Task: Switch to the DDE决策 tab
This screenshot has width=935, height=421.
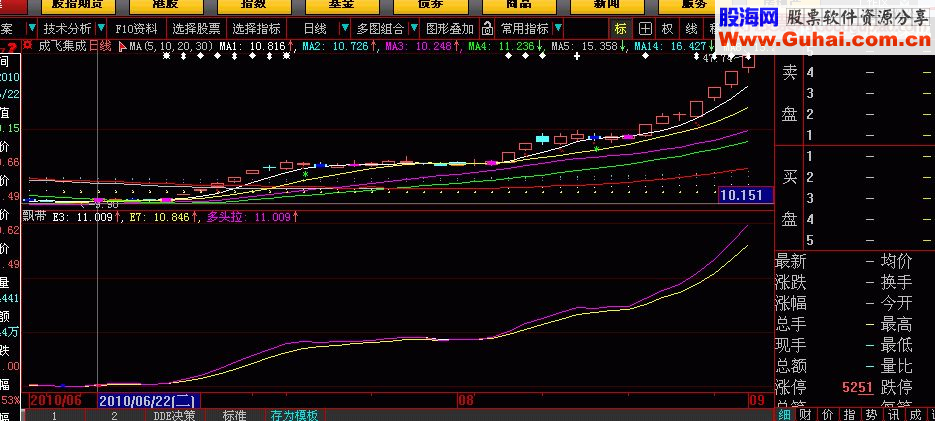Action: coord(175,414)
